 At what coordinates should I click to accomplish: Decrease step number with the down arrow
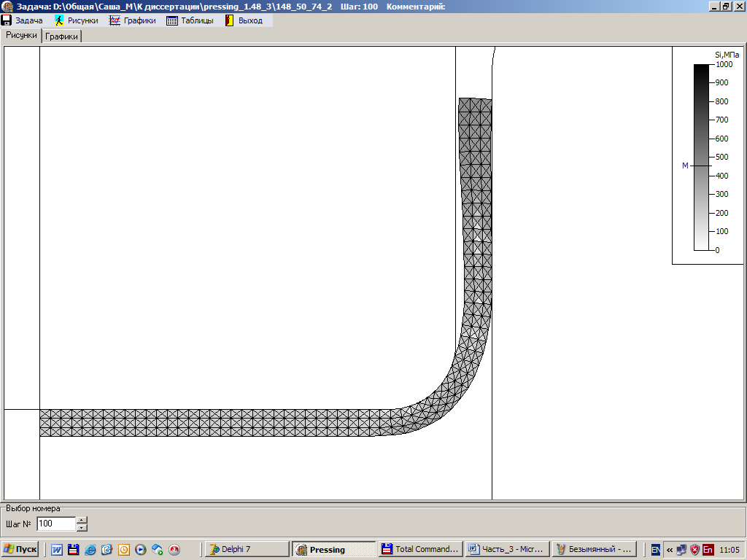pyautogui.click(x=82, y=527)
